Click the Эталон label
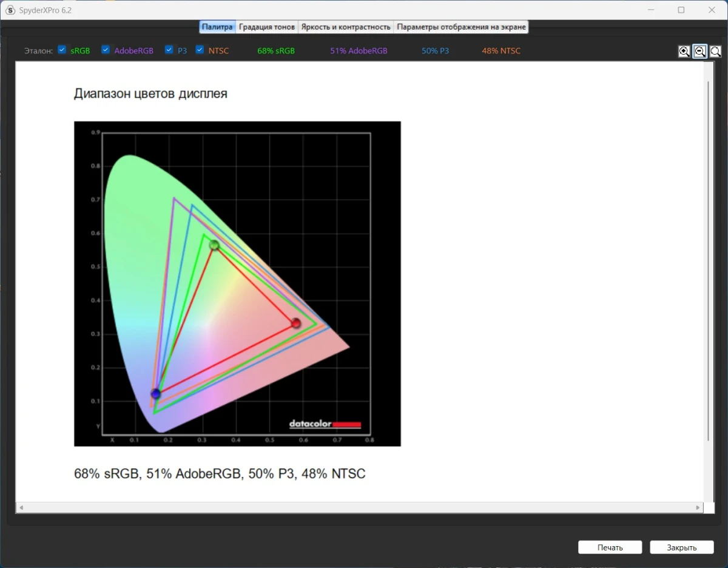Viewport: 728px width, 568px height. (x=39, y=51)
